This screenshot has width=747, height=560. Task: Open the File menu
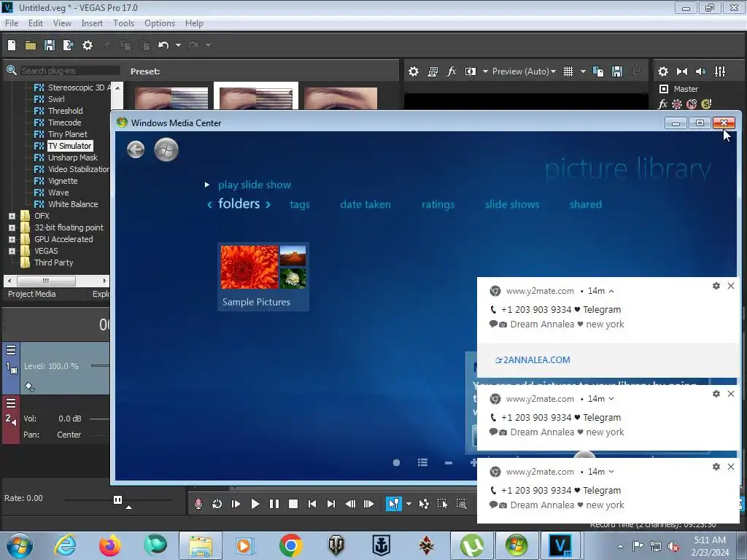(x=12, y=23)
